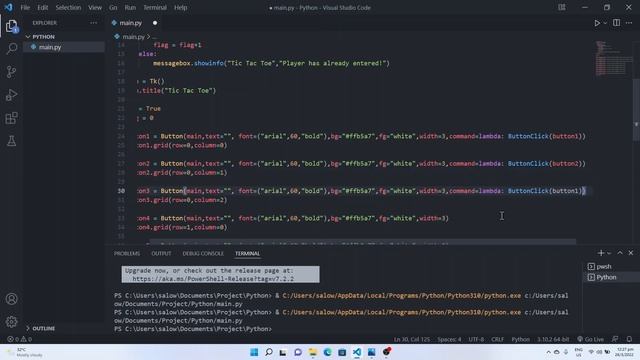Close the terminal panel
This screenshot has width=640, height=360.
point(631,253)
